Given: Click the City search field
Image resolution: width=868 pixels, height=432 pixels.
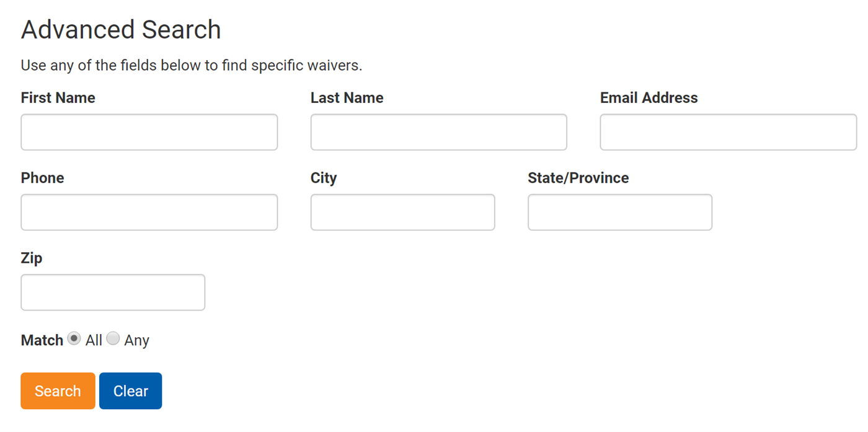Looking at the screenshot, I should click(402, 212).
